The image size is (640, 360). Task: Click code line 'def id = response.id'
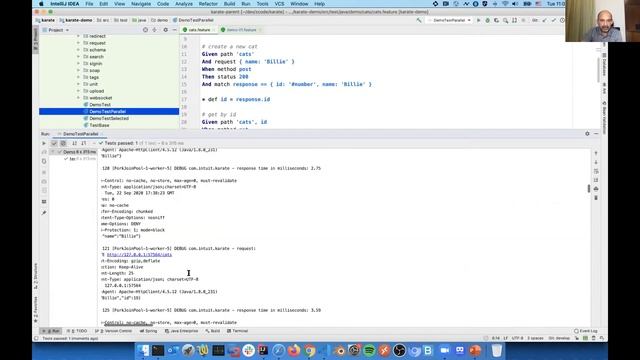point(236,99)
